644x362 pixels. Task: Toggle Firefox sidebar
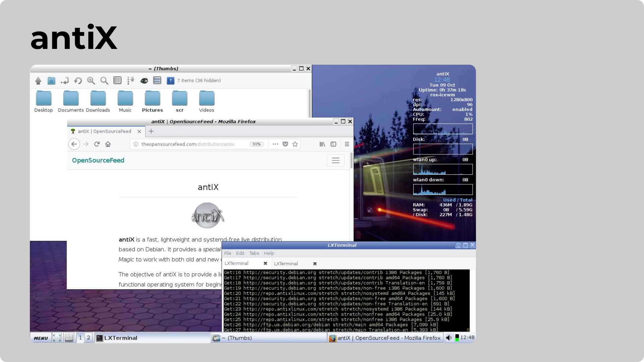333,144
